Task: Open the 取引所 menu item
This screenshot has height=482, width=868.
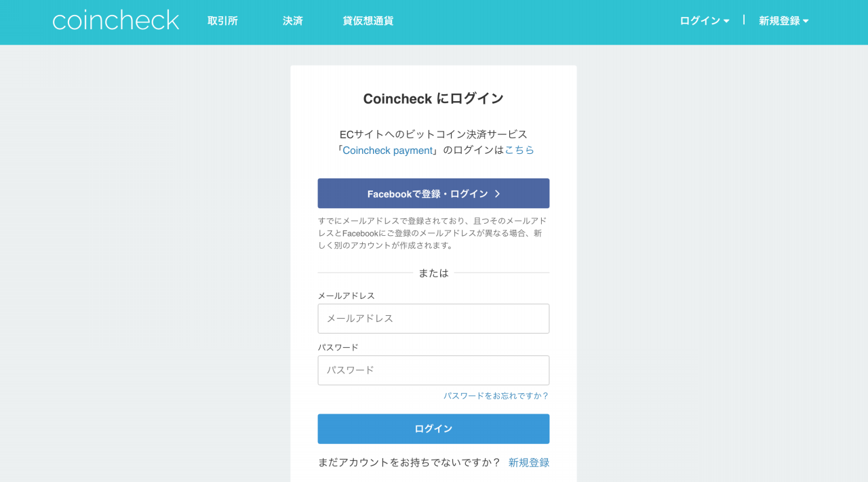Action: tap(222, 21)
